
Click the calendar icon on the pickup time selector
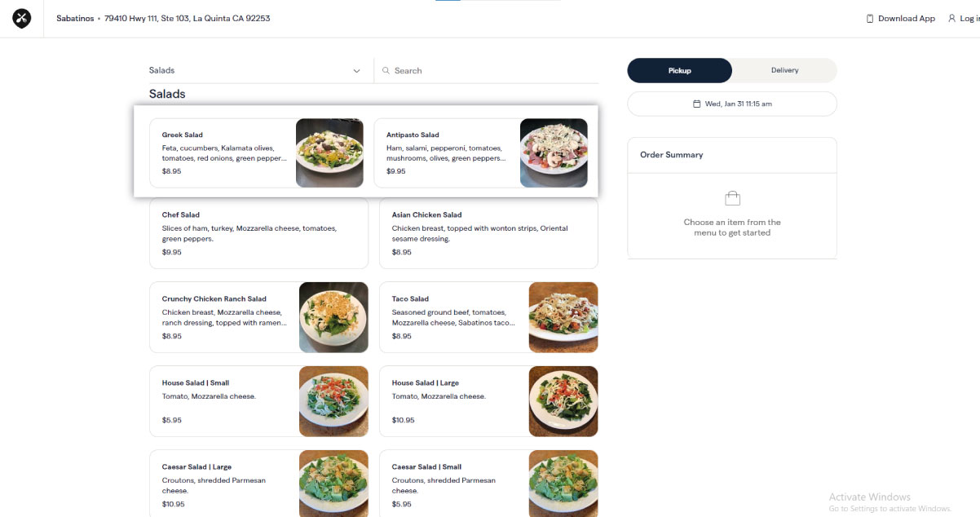(x=695, y=104)
